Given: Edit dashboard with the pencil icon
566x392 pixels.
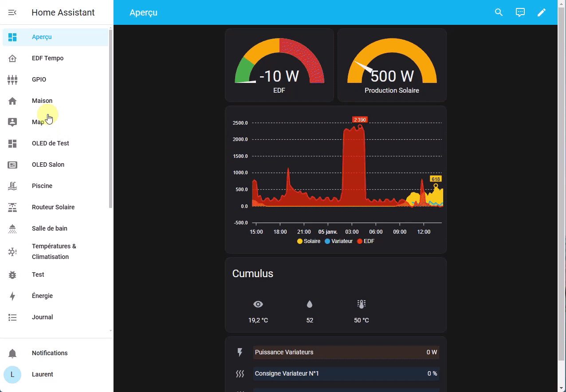Looking at the screenshot, I should point(542,12).
